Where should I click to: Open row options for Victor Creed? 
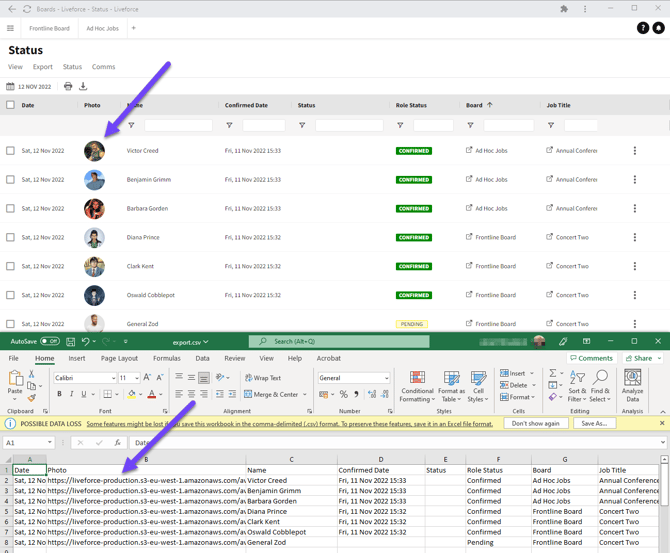(635, 150)
